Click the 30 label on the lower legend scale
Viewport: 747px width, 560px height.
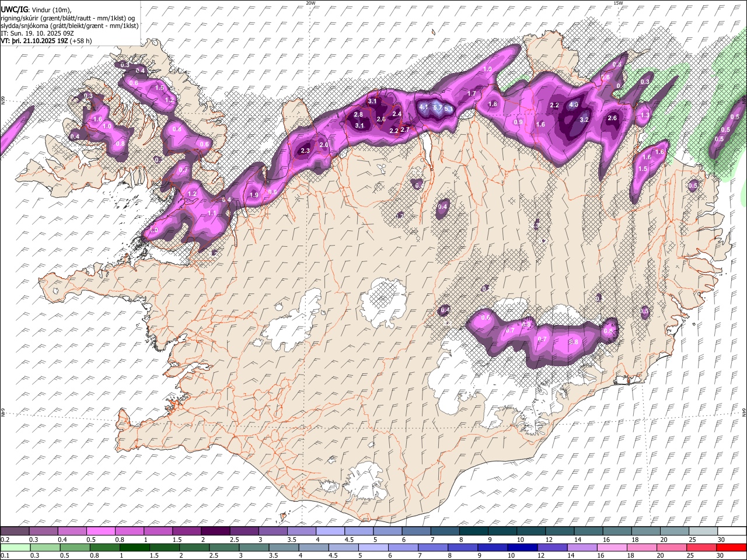(721, 556)
